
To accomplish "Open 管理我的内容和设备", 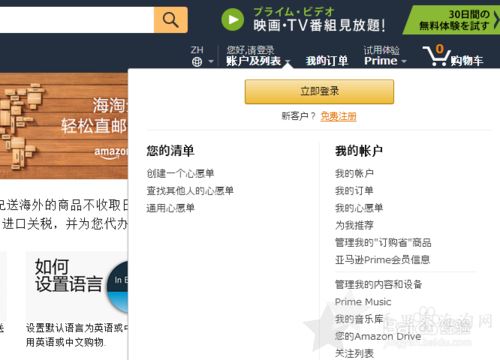I will pyautogui.click(x=379, y=284).
